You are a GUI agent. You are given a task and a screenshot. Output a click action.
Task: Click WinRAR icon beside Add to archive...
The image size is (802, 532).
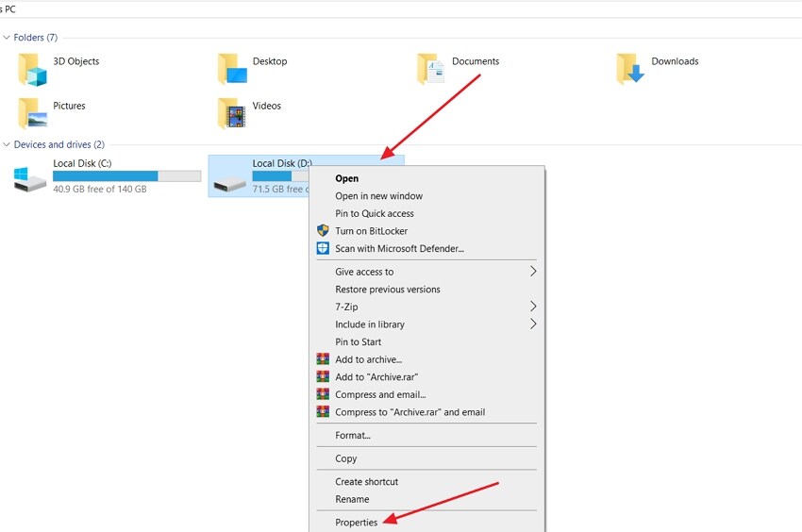pos(323,359)
